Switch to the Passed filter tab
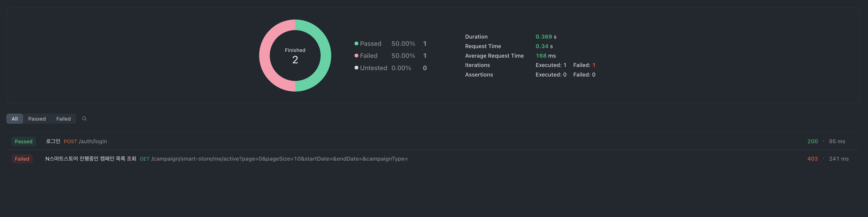Screen dimensions: 868x217 click(x=37, y=119)
